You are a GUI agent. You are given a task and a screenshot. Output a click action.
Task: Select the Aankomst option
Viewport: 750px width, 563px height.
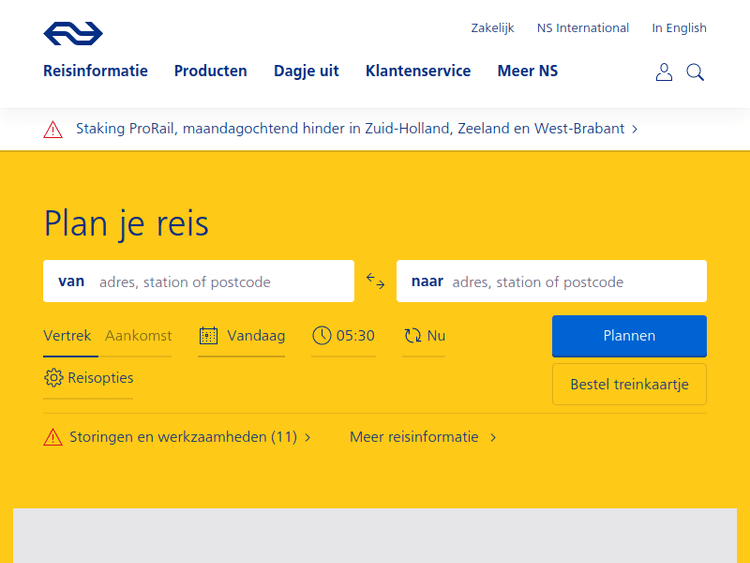coord(138,336)
